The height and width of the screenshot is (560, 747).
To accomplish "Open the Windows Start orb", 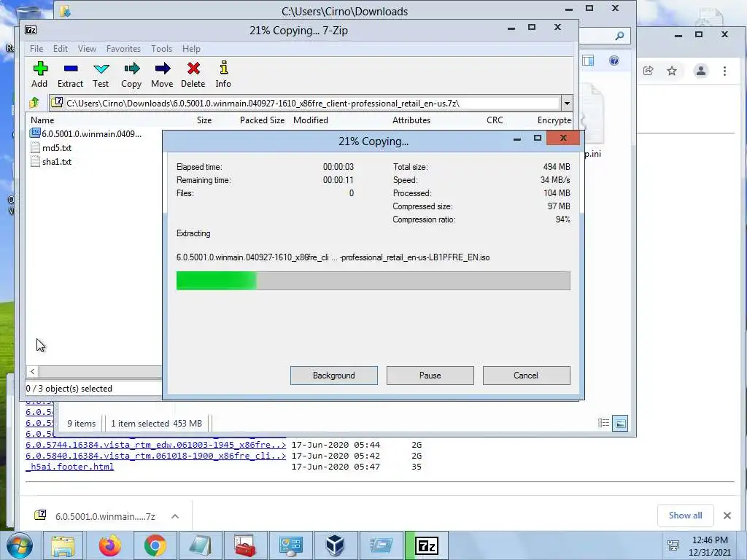I will click(20, 545).
